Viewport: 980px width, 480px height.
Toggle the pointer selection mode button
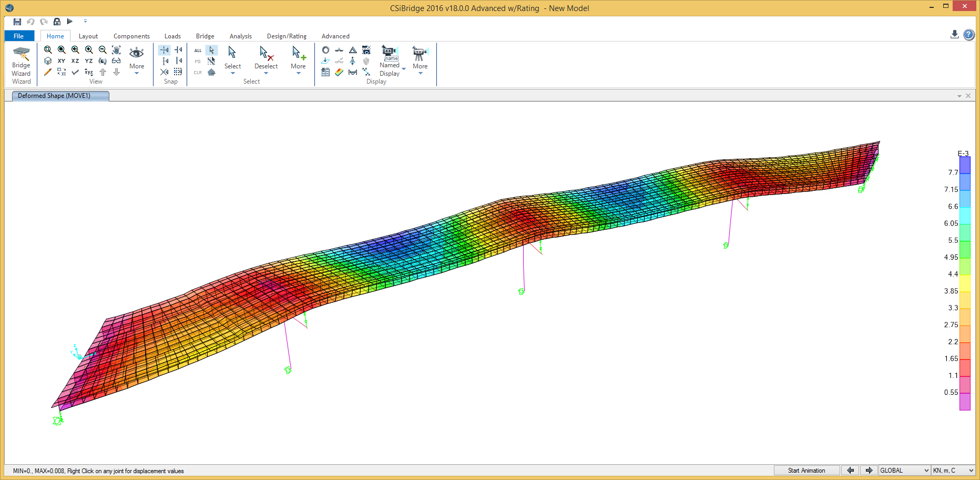click(211, 50)
